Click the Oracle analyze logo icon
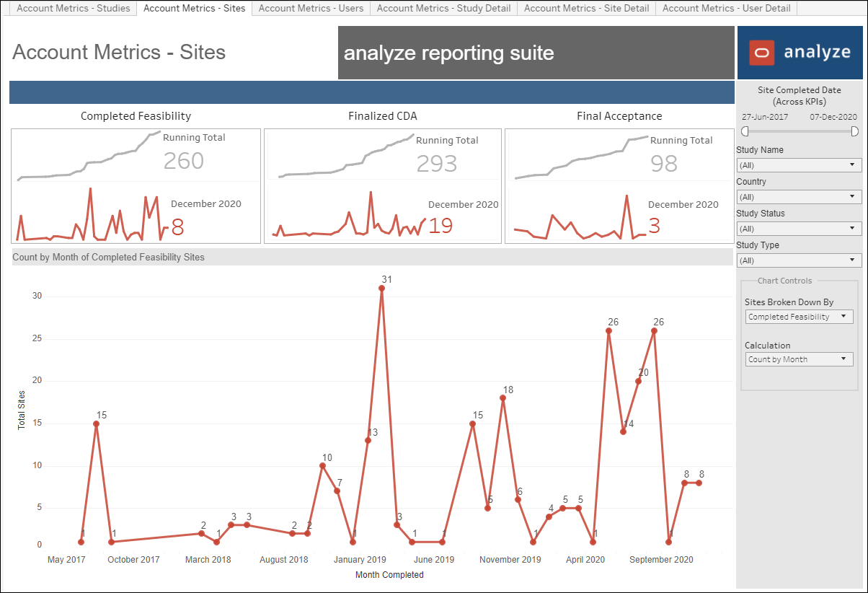Image resolution: width=868 pixels, height=593 pixels. 761,53
